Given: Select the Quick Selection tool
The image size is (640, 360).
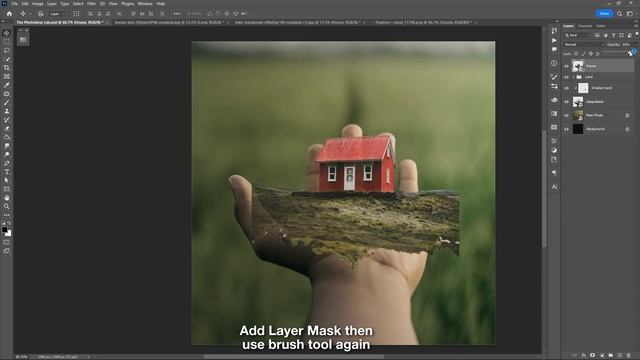Looking at the screenshot, I should point(7,59).
